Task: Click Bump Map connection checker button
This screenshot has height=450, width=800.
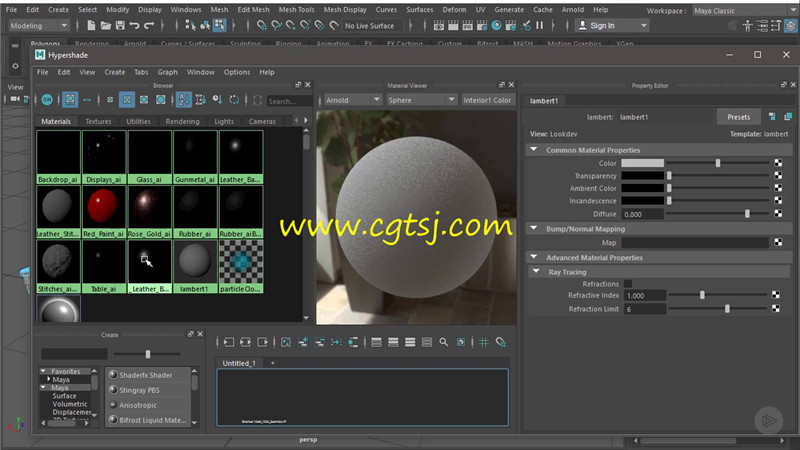Action: click(x=778, y=242)
